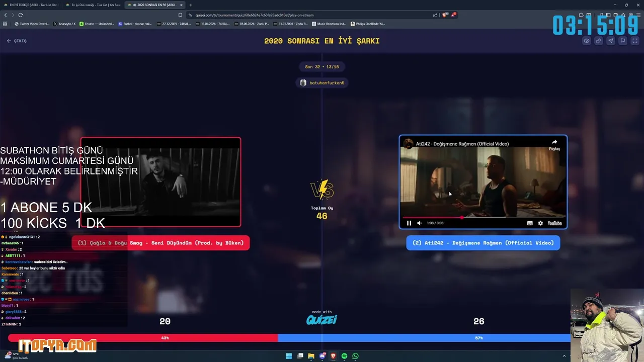Click the Paylaş share arrow in video
Viewport: 644px width, 362px height.
point(554,145)
